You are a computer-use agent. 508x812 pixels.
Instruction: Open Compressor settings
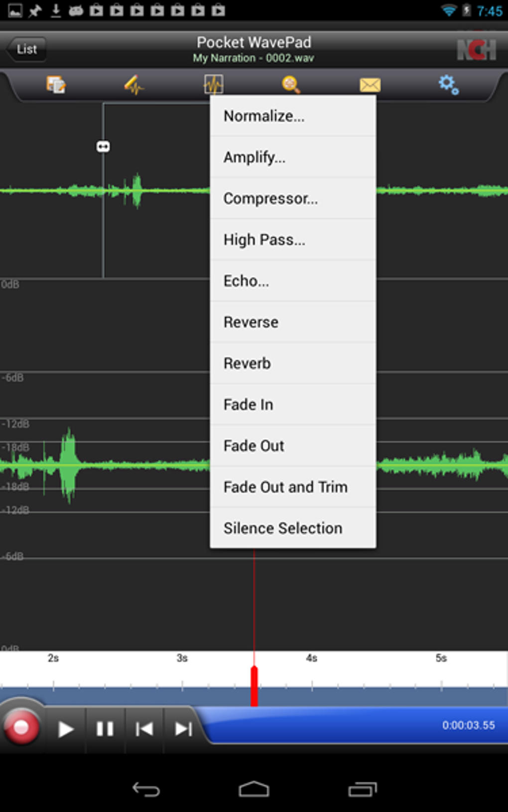point(293,199)
